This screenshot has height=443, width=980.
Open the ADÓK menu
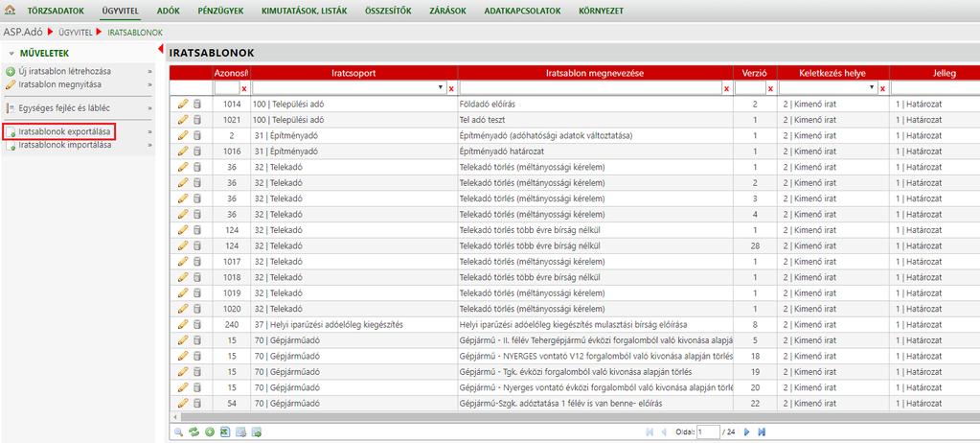pyautogui.click(x=169, y=11)
